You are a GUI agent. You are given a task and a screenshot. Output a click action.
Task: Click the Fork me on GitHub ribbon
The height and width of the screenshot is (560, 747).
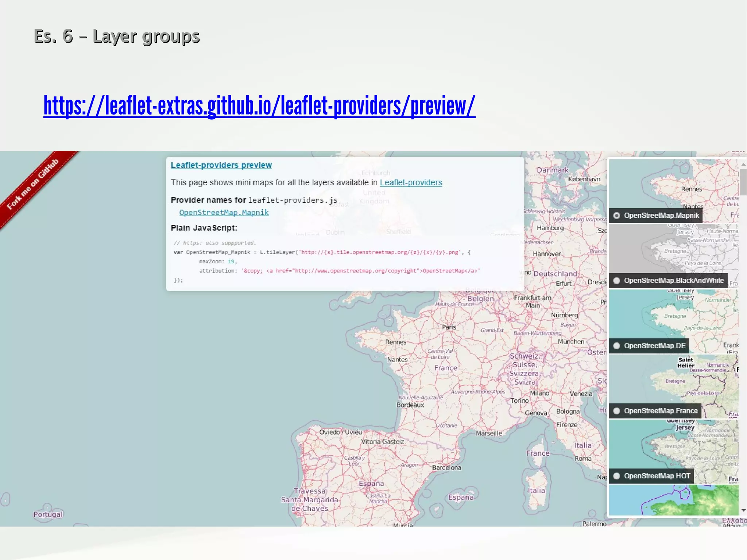[x=33, y=184]
